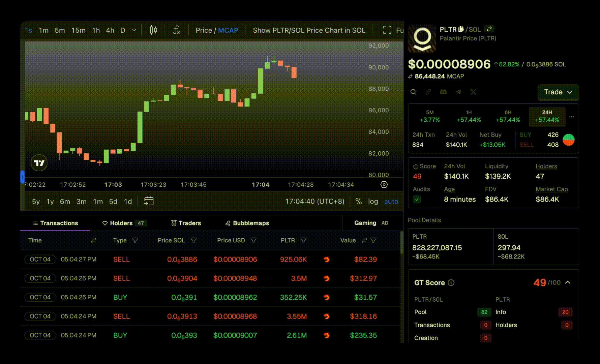This screenshot has height=364, width=600.
Task: Enable log scale on the price axis
Action: (x=373, y=201)
